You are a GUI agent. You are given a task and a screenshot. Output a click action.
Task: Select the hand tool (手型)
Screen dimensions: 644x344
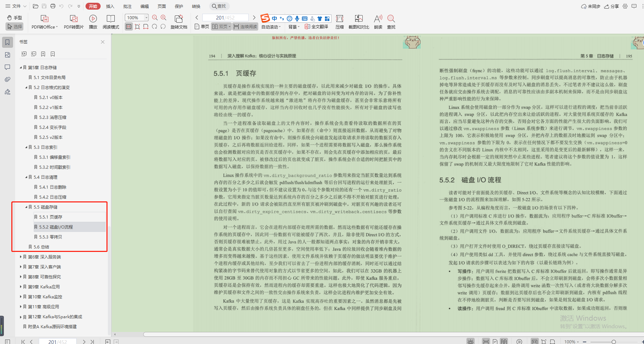point(14,18)
